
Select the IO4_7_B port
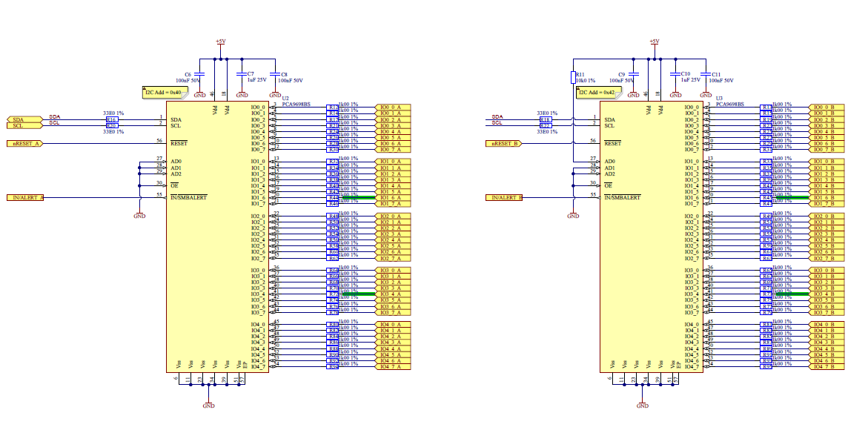[x=827, y=366]
